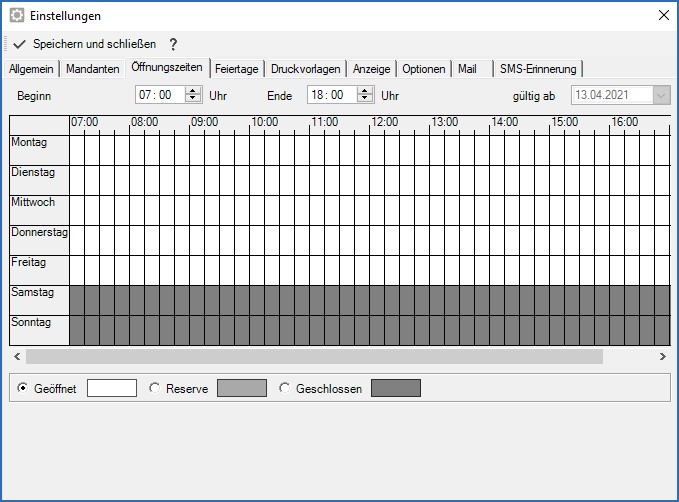Click the scroll left arrow of the timetable

16,357
